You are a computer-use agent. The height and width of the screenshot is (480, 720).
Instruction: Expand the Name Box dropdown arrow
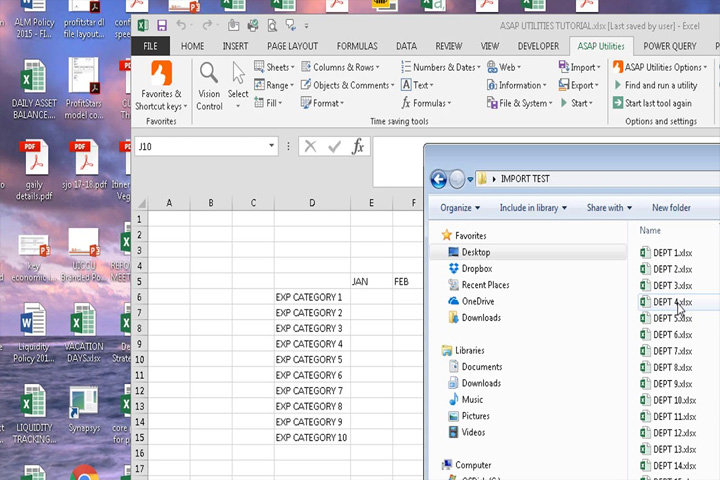271,146
